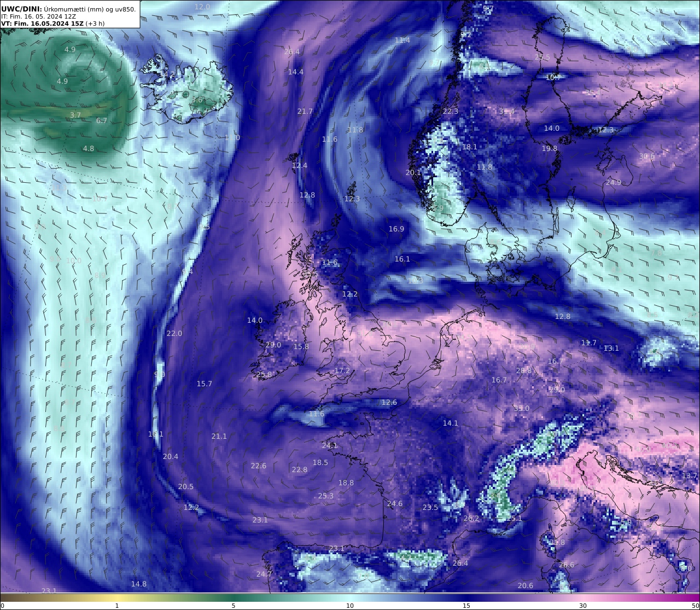Click the 5 tick label on the colorbar
This screenshot has width=700, height=610.
click(234, 606)
